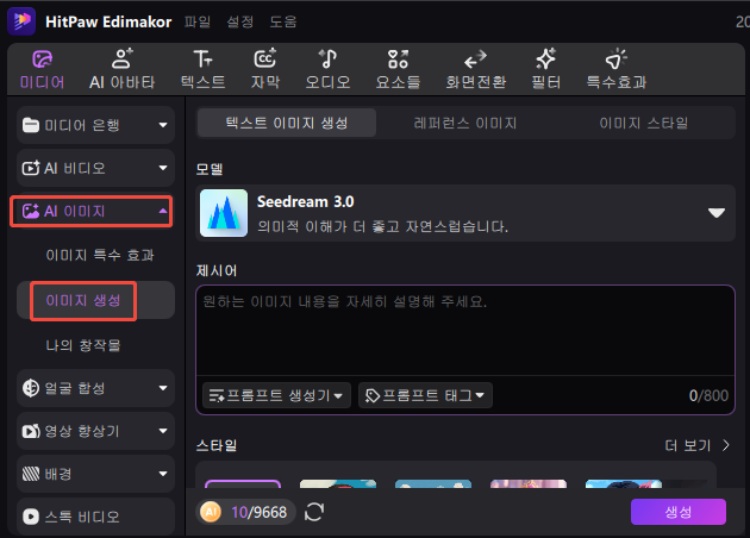Open the 요소들 elements tool

(x=398, y=70)
